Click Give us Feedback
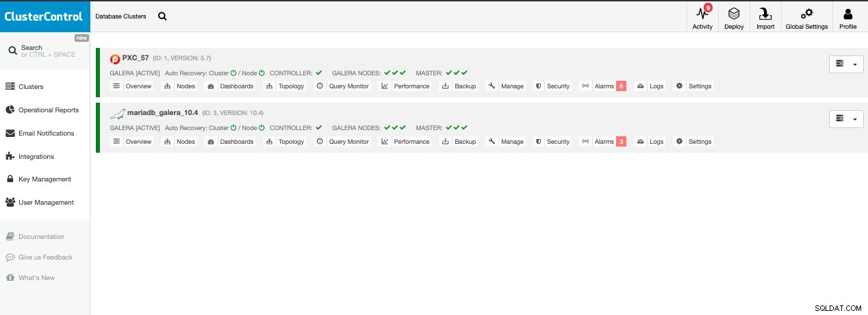 tap(39, 257)
